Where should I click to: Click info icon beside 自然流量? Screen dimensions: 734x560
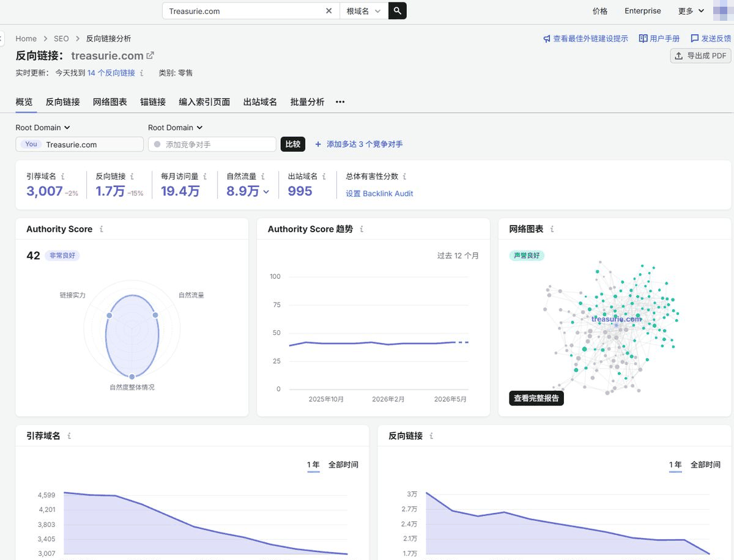point(263,176)
